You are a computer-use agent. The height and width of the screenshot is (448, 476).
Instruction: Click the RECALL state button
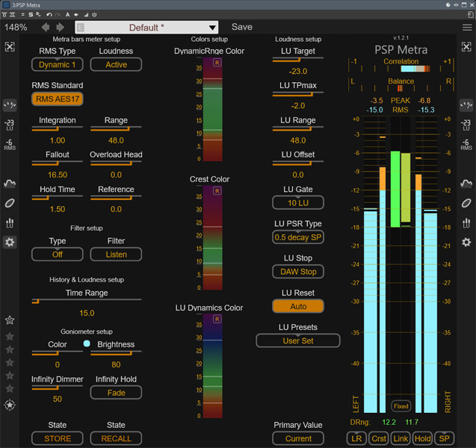[x=116, y=438]
